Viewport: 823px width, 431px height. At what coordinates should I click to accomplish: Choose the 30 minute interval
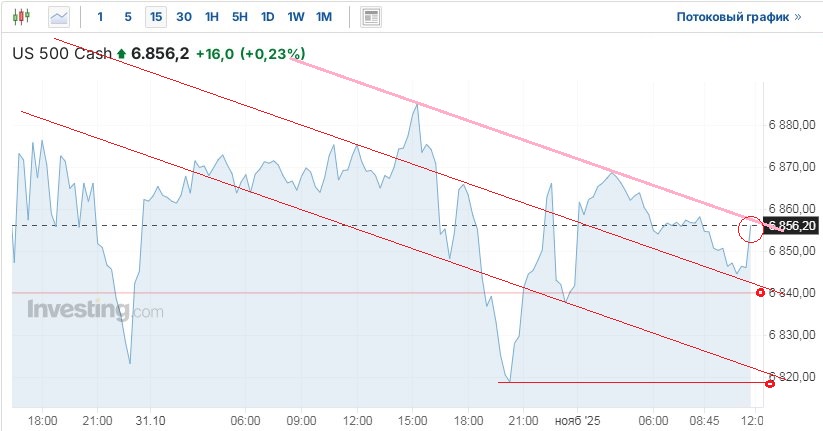coord(184,17)
